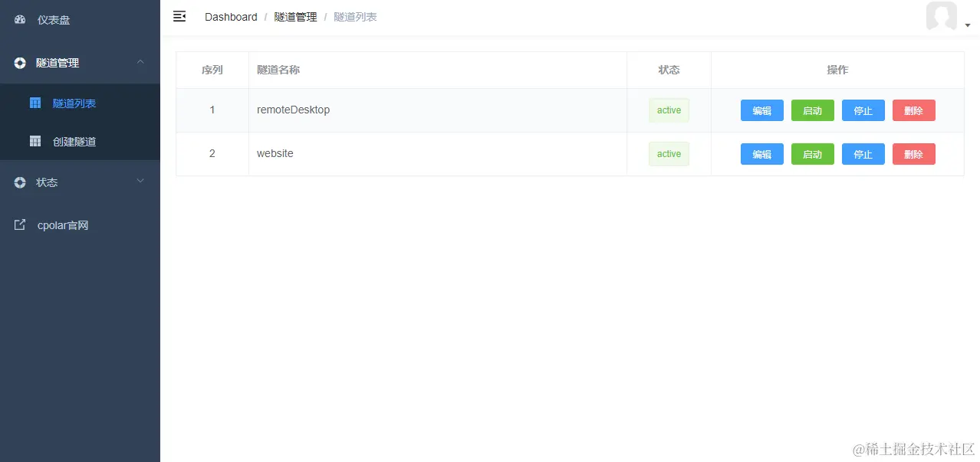Viewport: 980px width, 462px height.
Task: Click sequence number 2 cell
Action: point(212,154)
